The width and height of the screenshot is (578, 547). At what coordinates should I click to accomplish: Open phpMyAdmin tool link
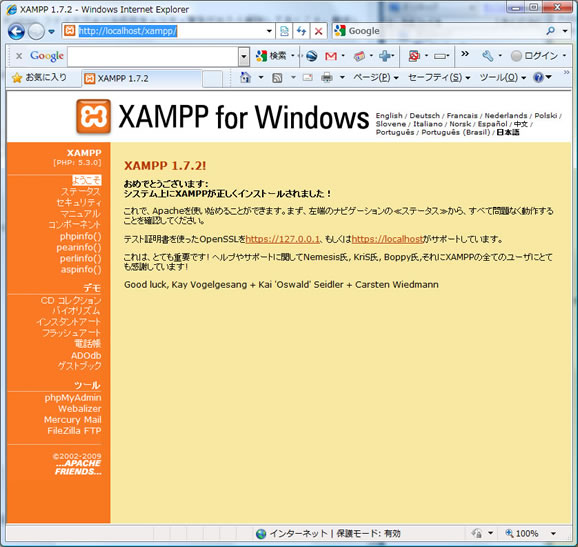pyautogui.click(x=73, y=398)
